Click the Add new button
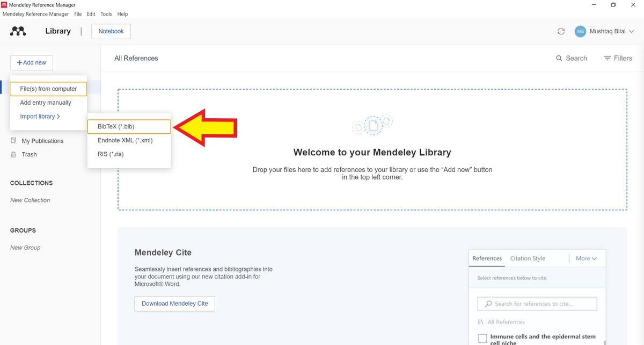The image size is (644, 345). [x=32, y=62]
